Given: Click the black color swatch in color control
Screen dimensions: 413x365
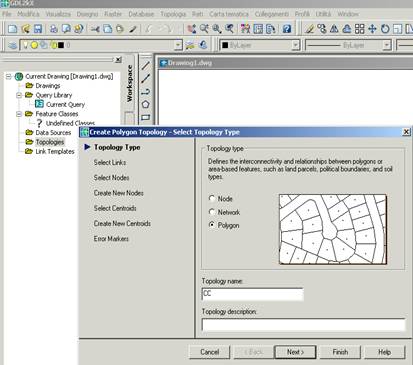Looking at the screenshot, I should coord(225,45).
